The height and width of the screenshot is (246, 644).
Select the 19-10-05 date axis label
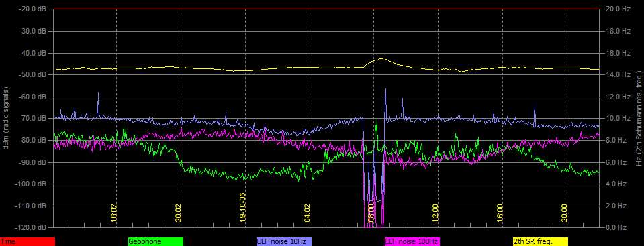tap(242, 207)
